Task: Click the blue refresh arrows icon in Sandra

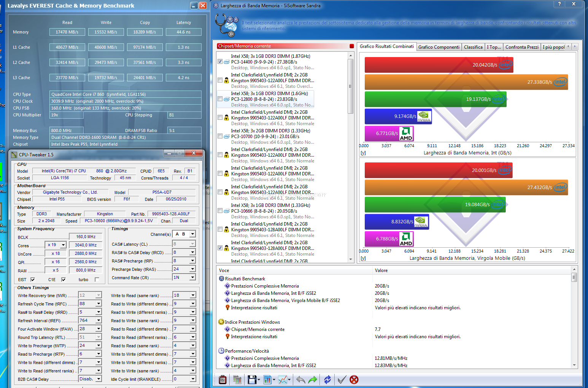Action: tap(327, 379)
